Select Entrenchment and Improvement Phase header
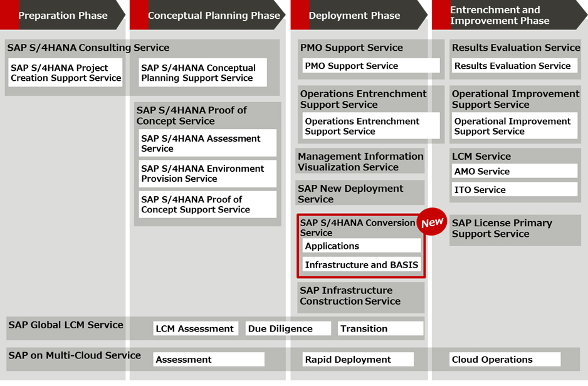588x386 pixels. pyautogui.click(x=500, y=16)
